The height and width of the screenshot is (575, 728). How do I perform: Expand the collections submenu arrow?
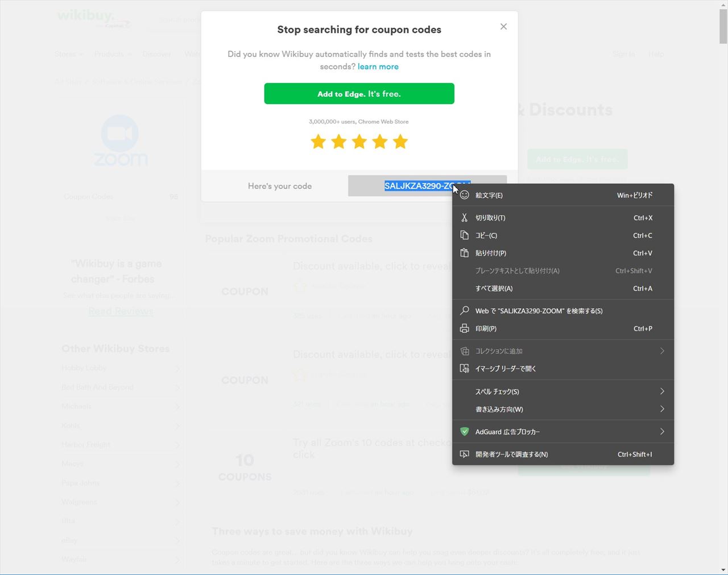[x=662, y=351]
